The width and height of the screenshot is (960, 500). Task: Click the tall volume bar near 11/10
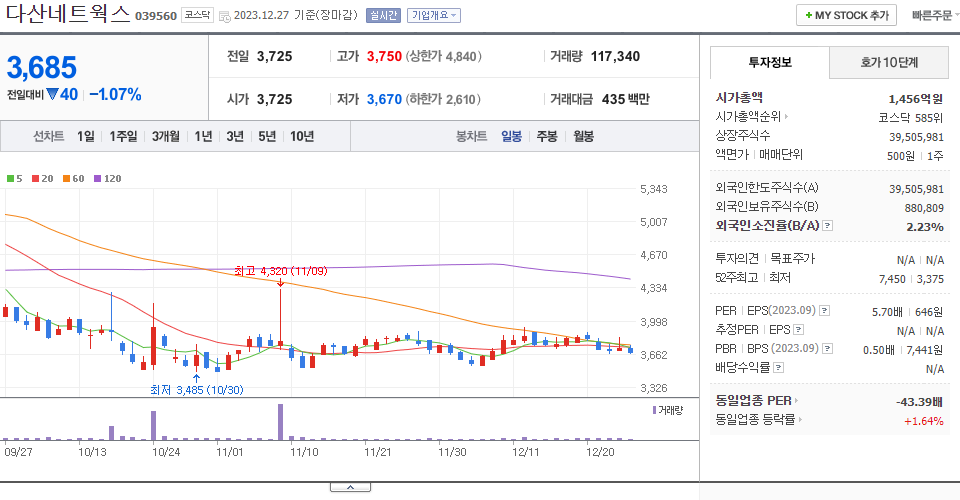click(x=280, y=422)
